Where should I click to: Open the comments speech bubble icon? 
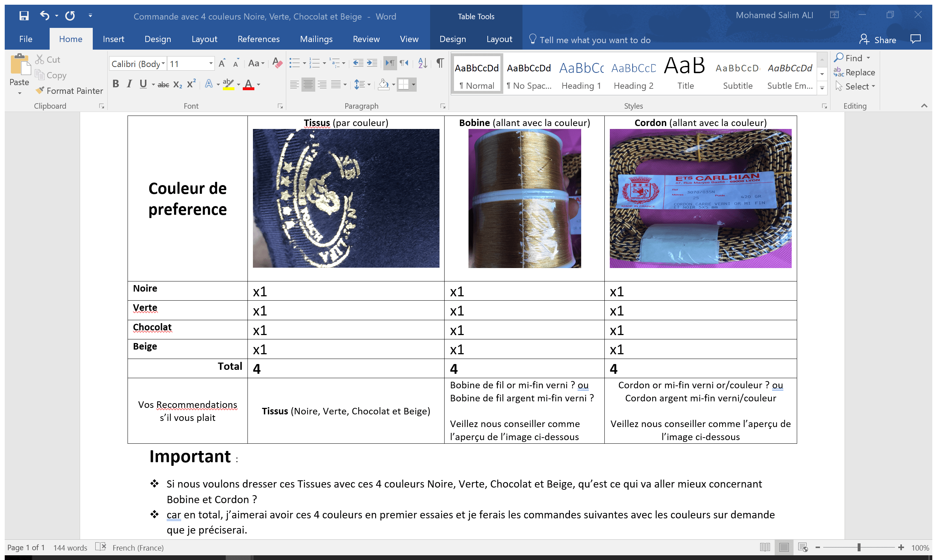(x=915, y=39)
